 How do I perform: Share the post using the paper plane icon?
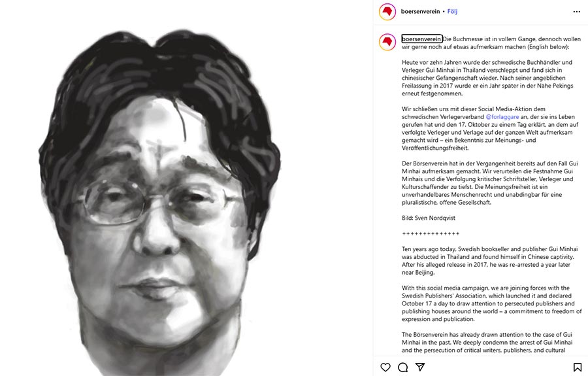tap(420, 367)
